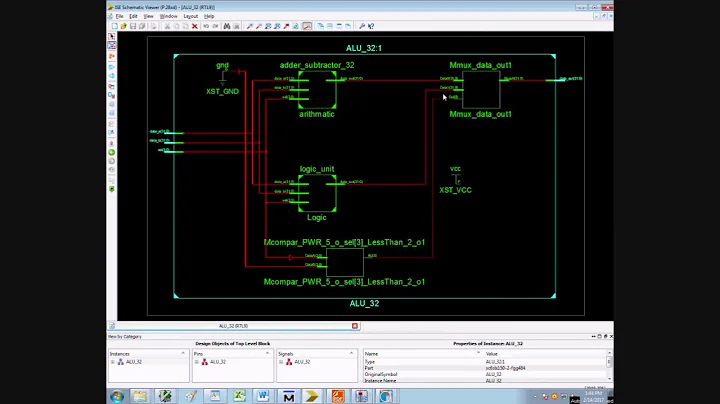
Task: Open the Help menu
Action: point(209,16)
